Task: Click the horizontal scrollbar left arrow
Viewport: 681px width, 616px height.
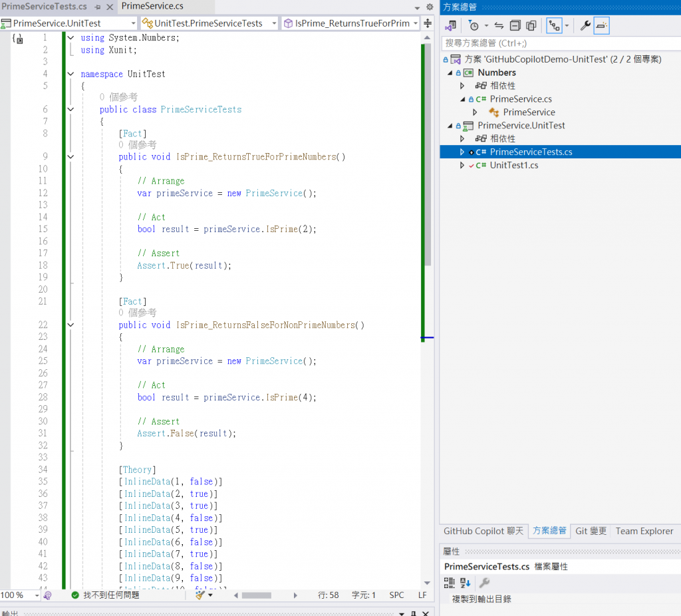Action: tap(236, 595)
